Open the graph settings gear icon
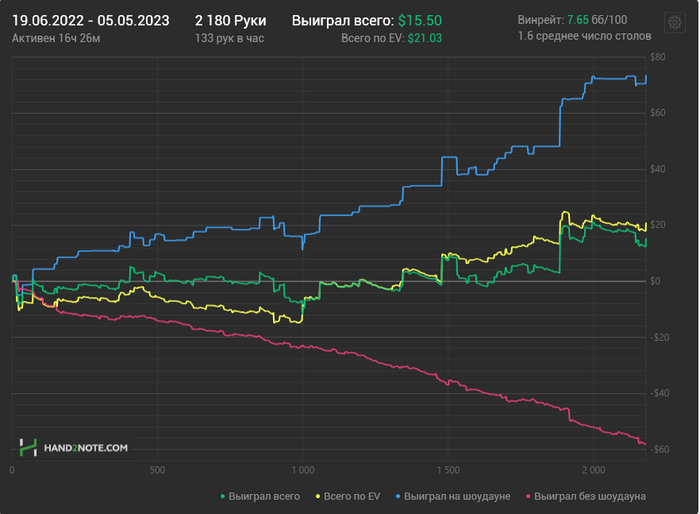This screenshot has width=700, height=514. pyautogui.click(x=675, y=22)
